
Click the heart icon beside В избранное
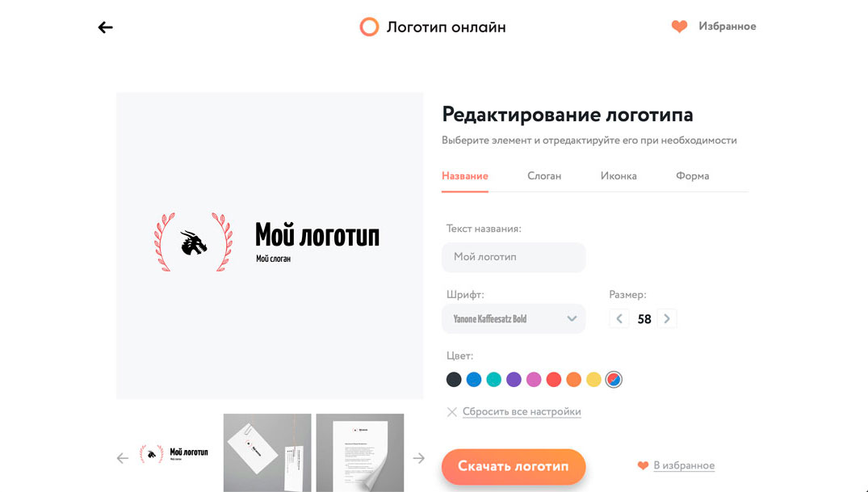643,465
